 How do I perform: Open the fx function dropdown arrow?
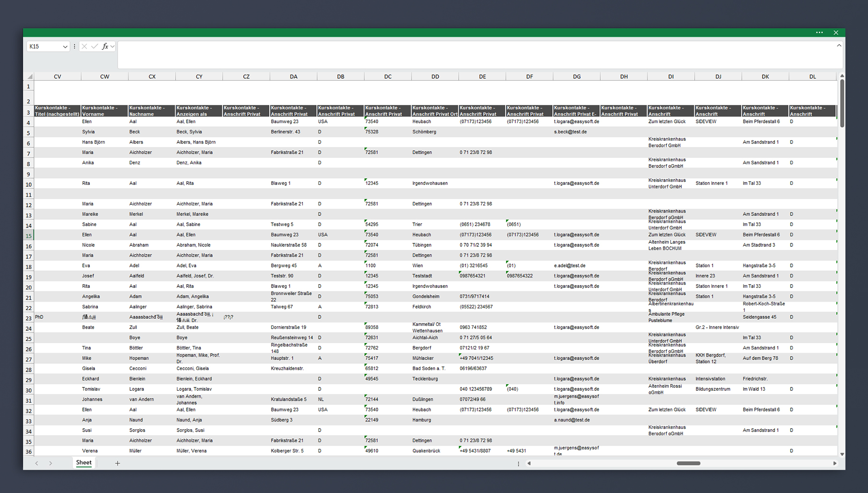(112, 47)
